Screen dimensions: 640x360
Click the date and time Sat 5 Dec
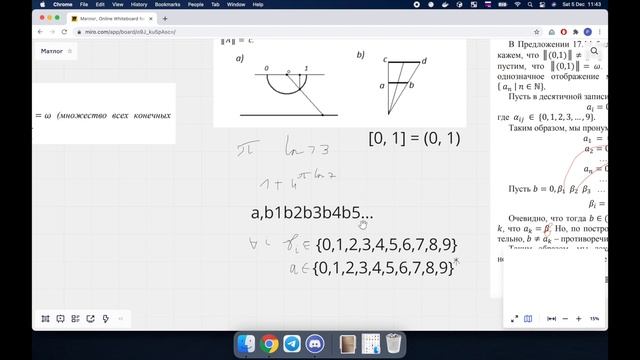click(x=581, y=4)
